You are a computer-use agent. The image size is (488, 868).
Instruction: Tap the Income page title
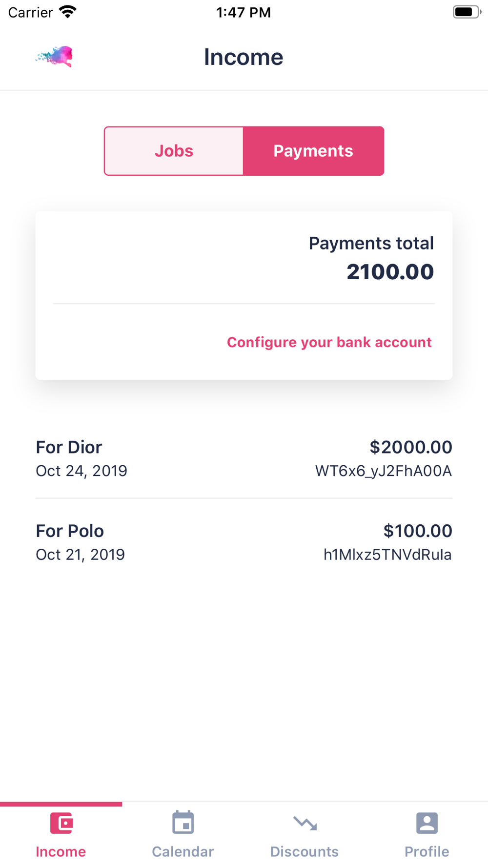[x=244, y=57]
